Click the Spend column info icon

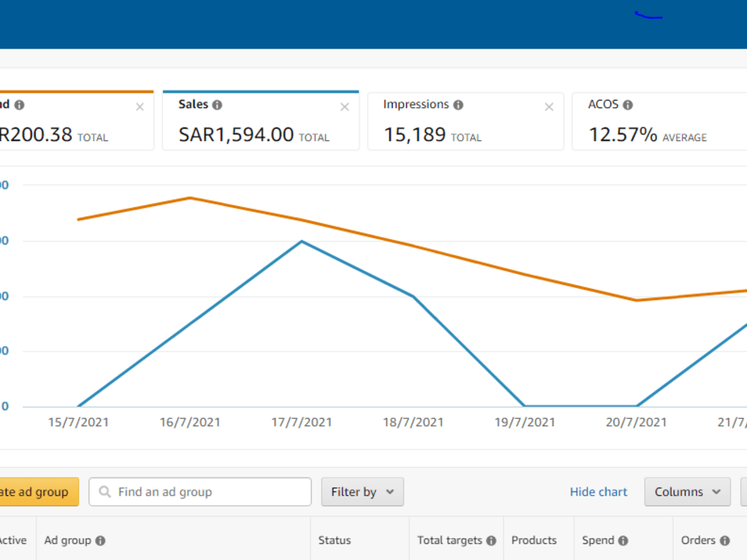click(x=623, y=541)
